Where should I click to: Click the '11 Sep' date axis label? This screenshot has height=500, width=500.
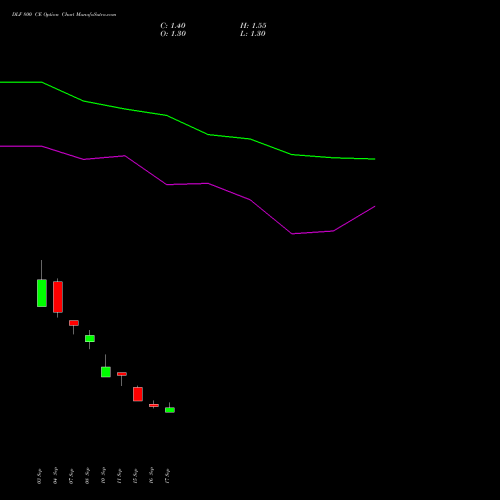[x=119, y=476]
